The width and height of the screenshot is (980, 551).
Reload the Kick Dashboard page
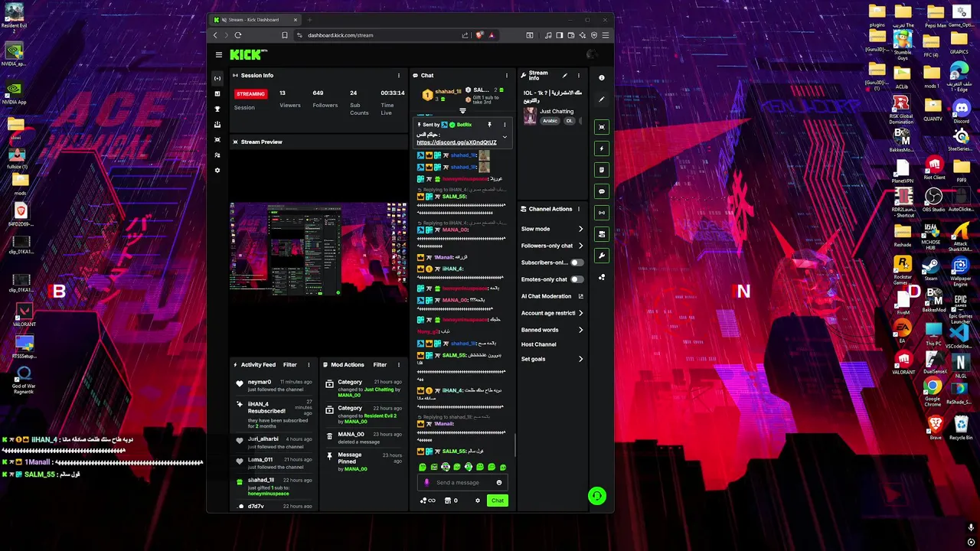point(238,35)
